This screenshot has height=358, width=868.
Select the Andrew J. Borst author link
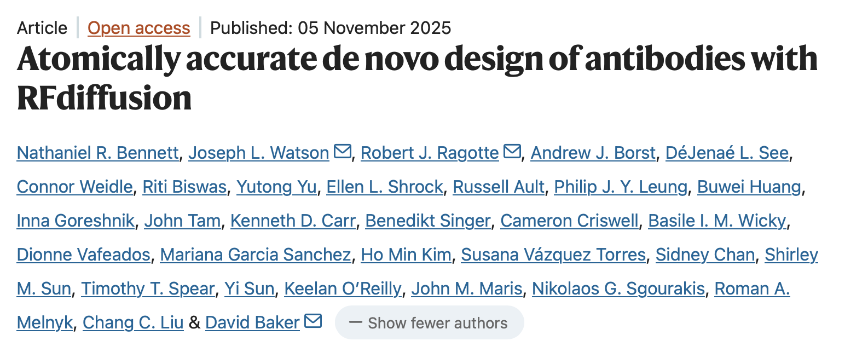pos(593,153)
